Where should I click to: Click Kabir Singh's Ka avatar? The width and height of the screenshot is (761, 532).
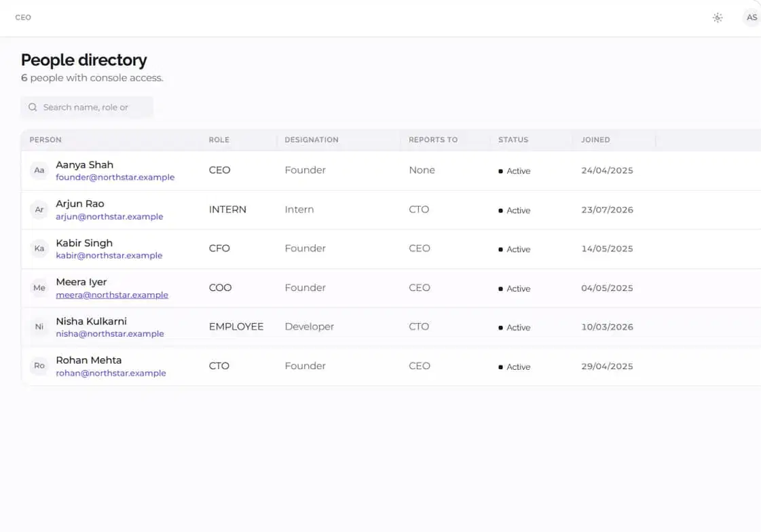click(x=39, y=248)
